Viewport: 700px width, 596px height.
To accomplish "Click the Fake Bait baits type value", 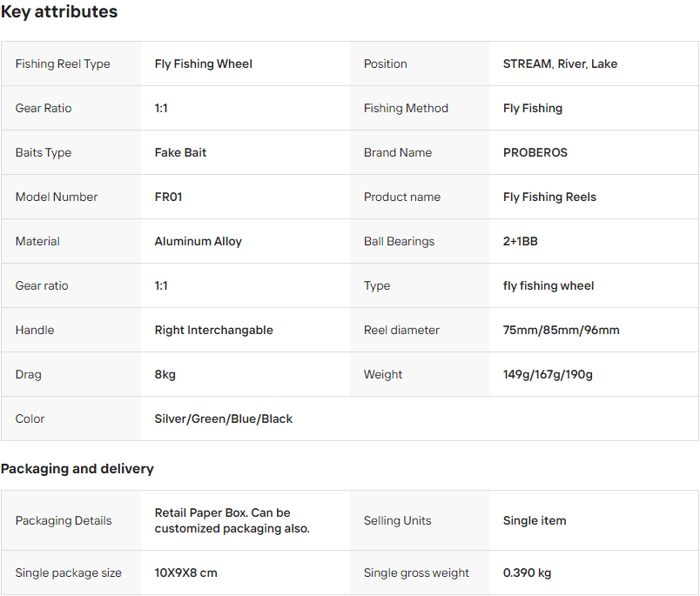I will [x=180, y=152].
